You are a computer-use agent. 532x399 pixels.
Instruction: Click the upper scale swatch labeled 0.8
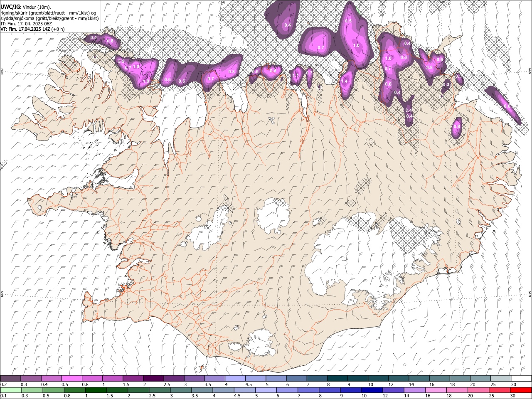[x=92, y=378]
